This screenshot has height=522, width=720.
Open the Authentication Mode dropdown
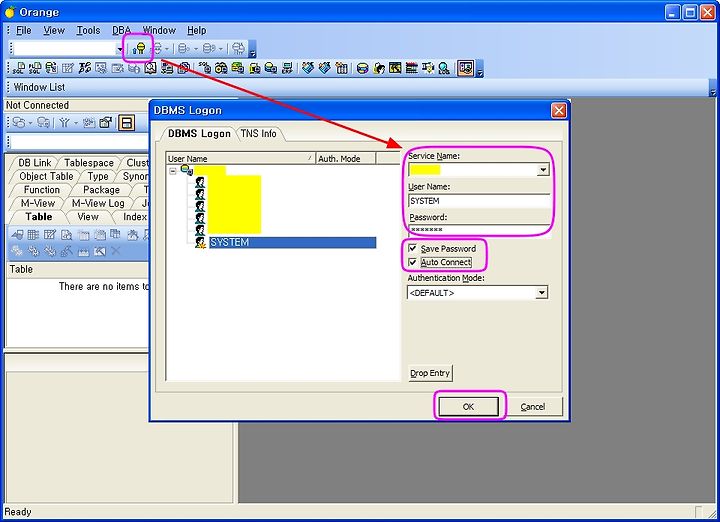click(x=542, y=292)
